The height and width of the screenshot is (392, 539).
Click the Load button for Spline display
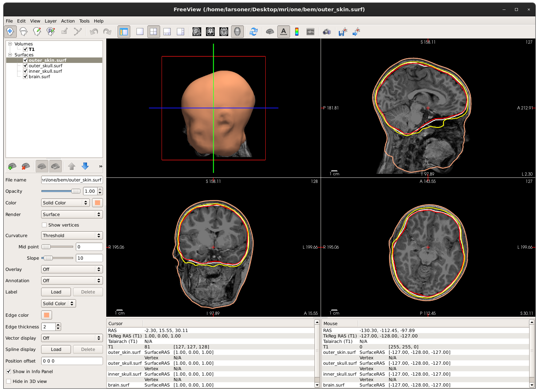pyautogui.click(x=56, y=349)
